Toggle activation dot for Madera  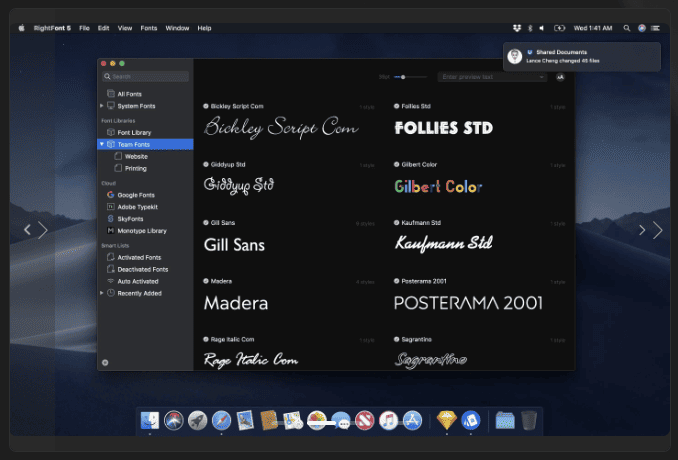click(206, 281)
